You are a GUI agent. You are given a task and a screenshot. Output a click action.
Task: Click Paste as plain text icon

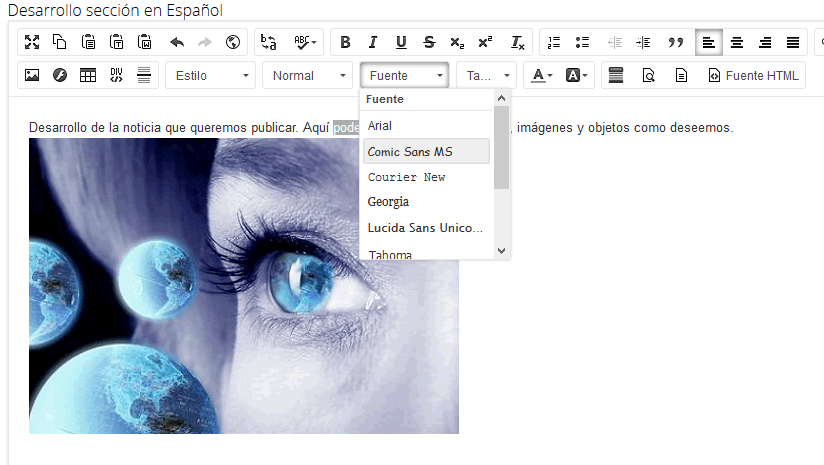pyautogui.click(x=116, y=42)
